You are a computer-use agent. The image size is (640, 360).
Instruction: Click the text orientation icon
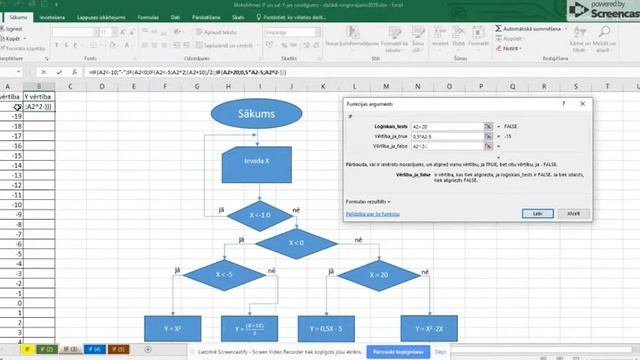177,32
